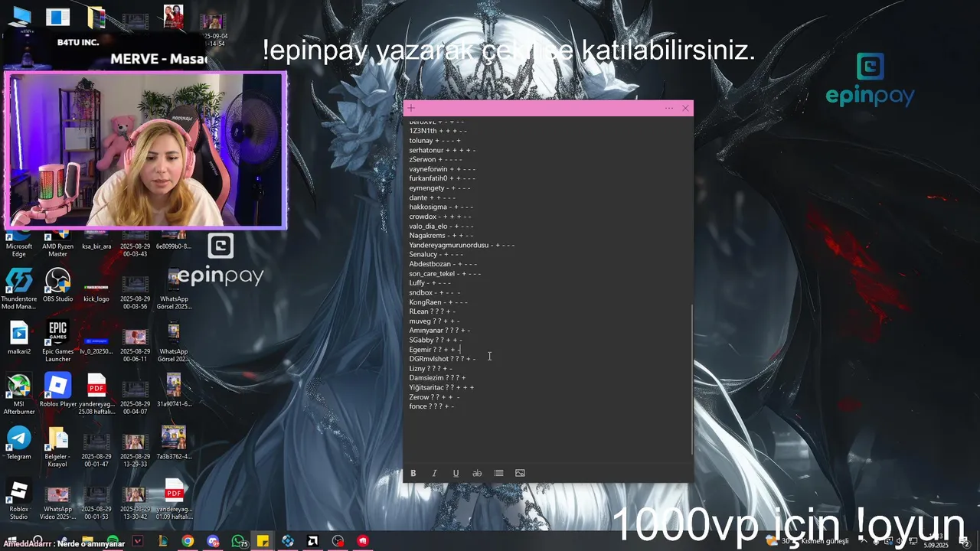
Task: Click note line 'DGRmvlshot ? ? ? + -'
Action: click(442, 359)
